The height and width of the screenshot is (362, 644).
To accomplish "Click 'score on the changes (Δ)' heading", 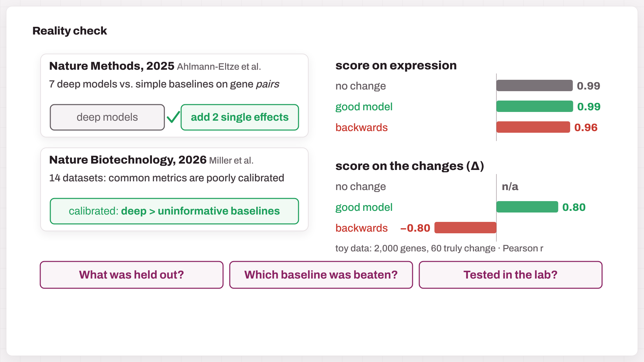I will [410, 166].
